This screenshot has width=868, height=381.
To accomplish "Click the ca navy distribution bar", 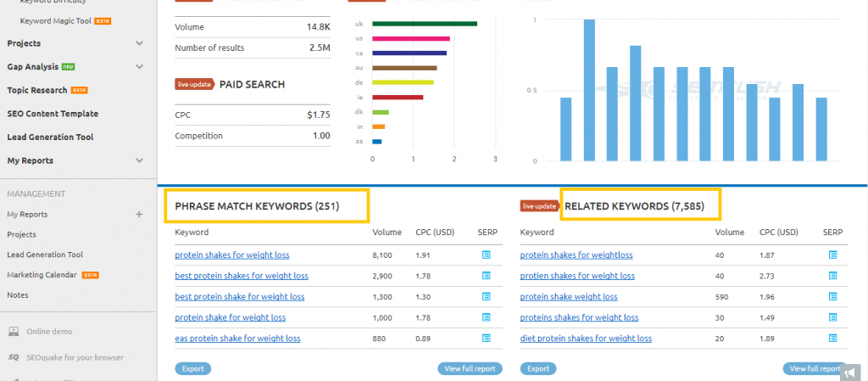I will click(409, 53).
